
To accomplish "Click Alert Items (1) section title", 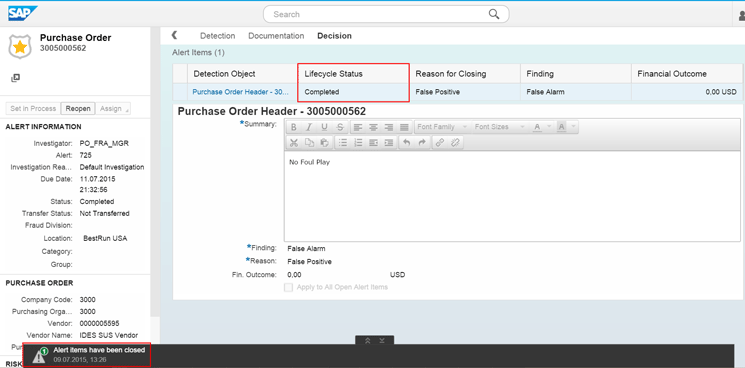I will 198,52.
